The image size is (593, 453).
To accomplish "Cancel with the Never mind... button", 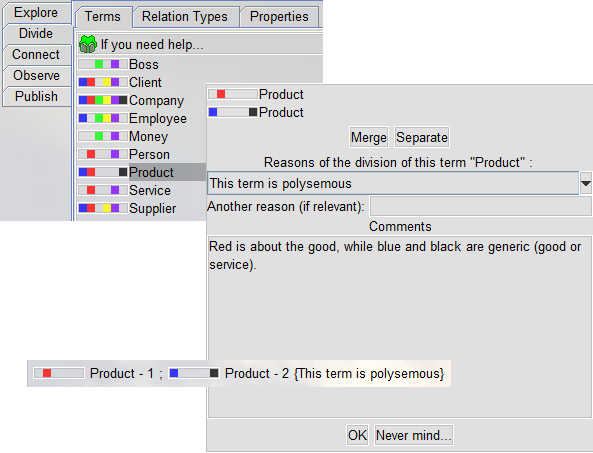I will (414, 435).
